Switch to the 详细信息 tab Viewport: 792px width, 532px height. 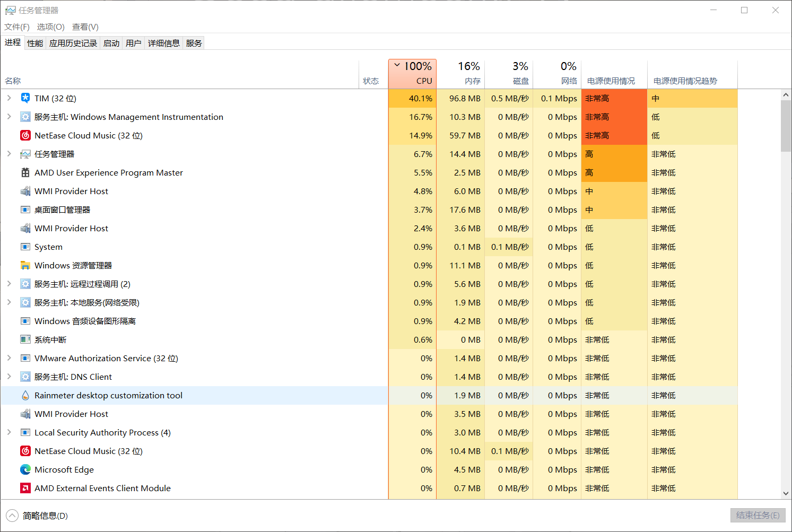pos(164,43)
